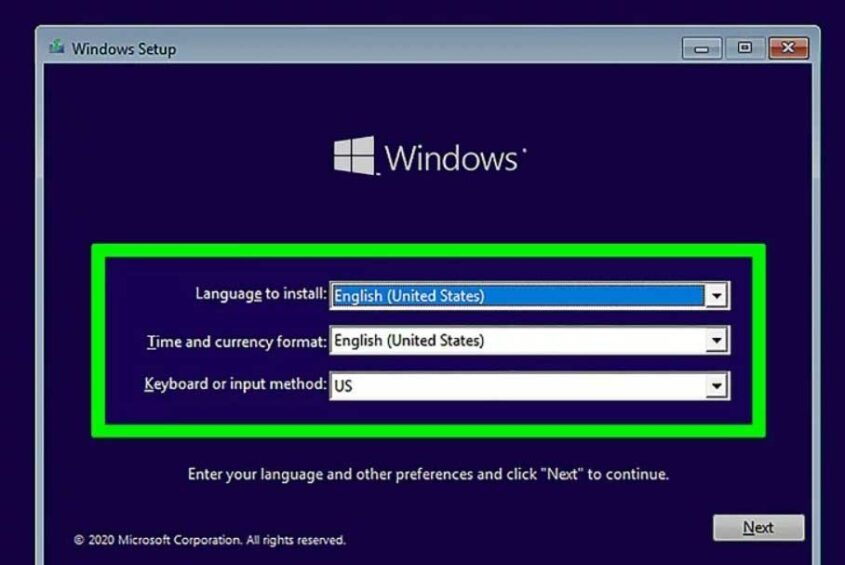Click the Keyboard or input method US field
The height and width of the screenshot is (565, 845).
530,385
